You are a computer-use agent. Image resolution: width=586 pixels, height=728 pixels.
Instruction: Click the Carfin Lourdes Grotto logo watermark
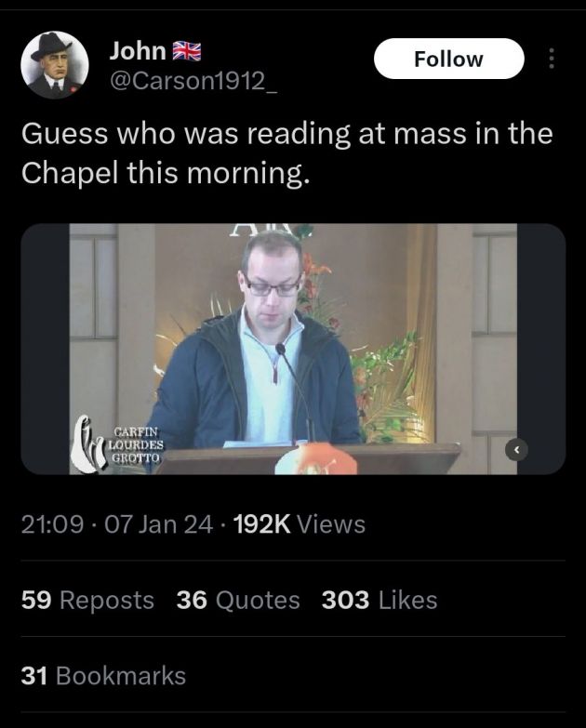tap(119, 447)
